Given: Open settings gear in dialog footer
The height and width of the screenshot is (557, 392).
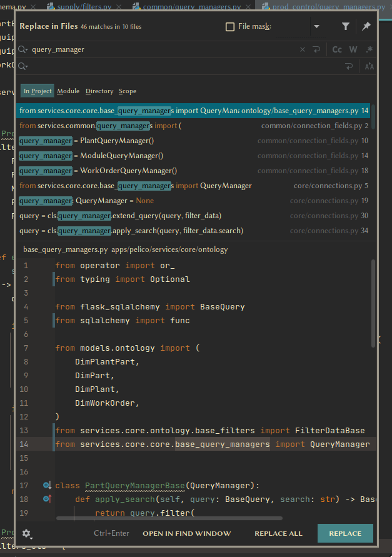Looking at the screenshot, I should tap(27, 533).
